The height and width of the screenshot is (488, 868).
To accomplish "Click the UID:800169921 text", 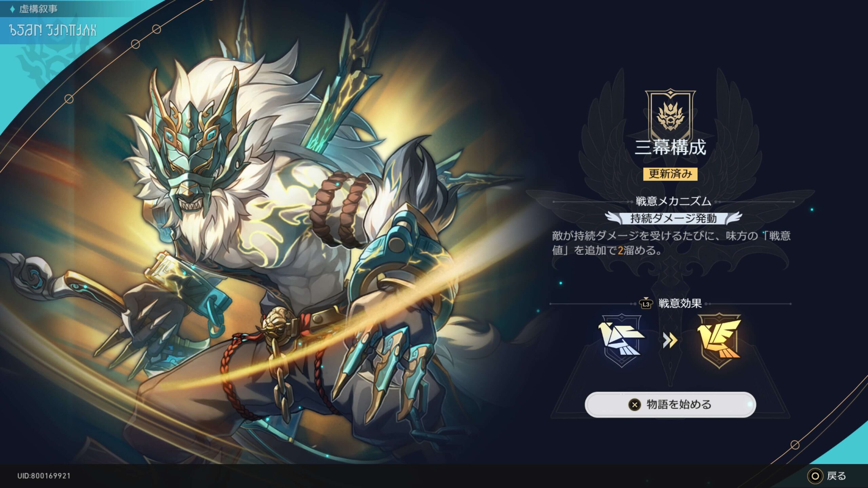I will pyautogui.click(x=44, y=476).
